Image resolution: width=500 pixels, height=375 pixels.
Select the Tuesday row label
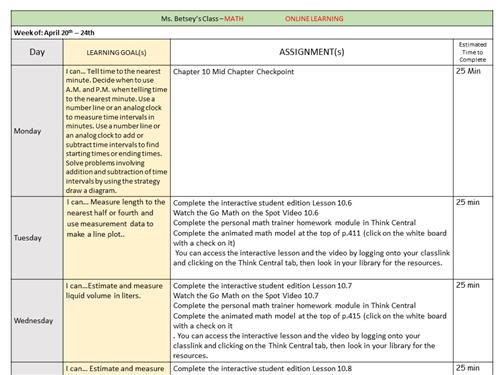pyautogui.click(x=27, y=238)
